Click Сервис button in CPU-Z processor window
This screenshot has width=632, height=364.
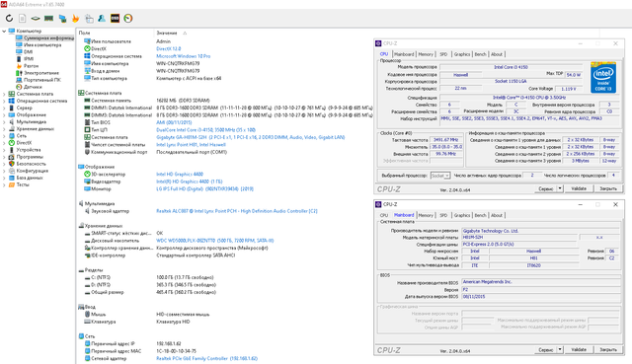click(x=546, y=188)
